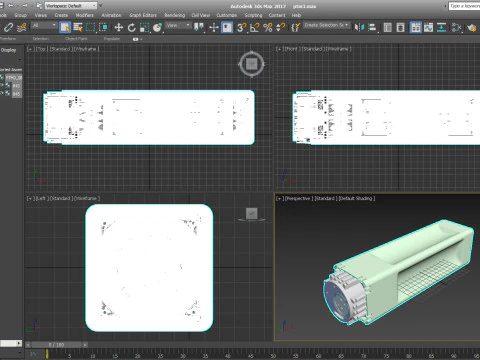480x360 pixels.
Task: Choose the Rectangular Selection Region icon
Action: coord(90,27)
